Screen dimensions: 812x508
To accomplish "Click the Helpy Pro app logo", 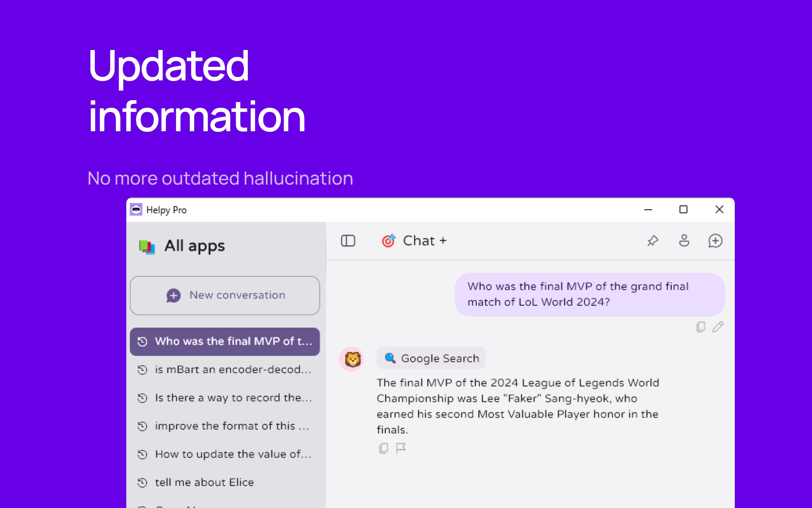I will (x=136, y=210).
